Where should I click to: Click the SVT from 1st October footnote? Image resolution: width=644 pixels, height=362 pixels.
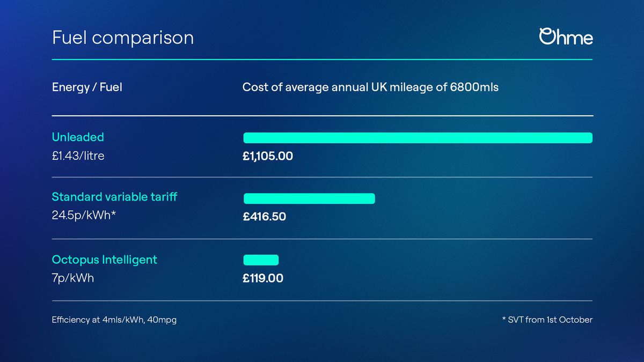pos(546,320)
